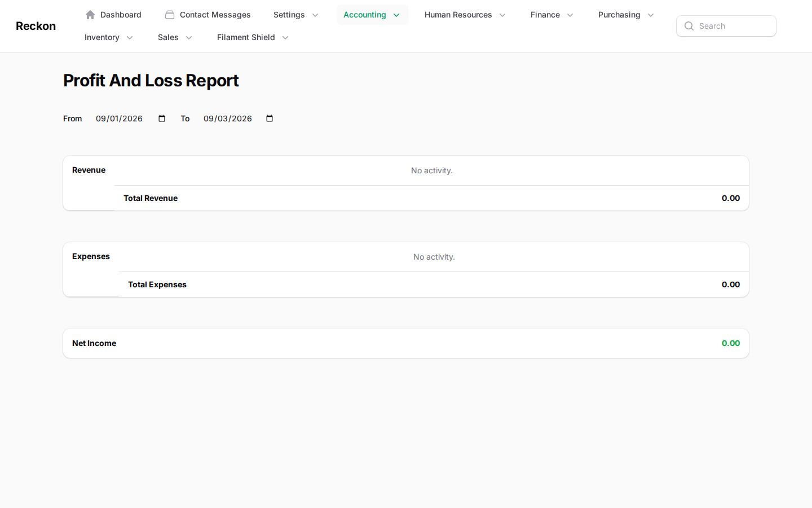Click the search magnifier icon
The width and height of the screenshot is (812, 508).
click(689, 26)
